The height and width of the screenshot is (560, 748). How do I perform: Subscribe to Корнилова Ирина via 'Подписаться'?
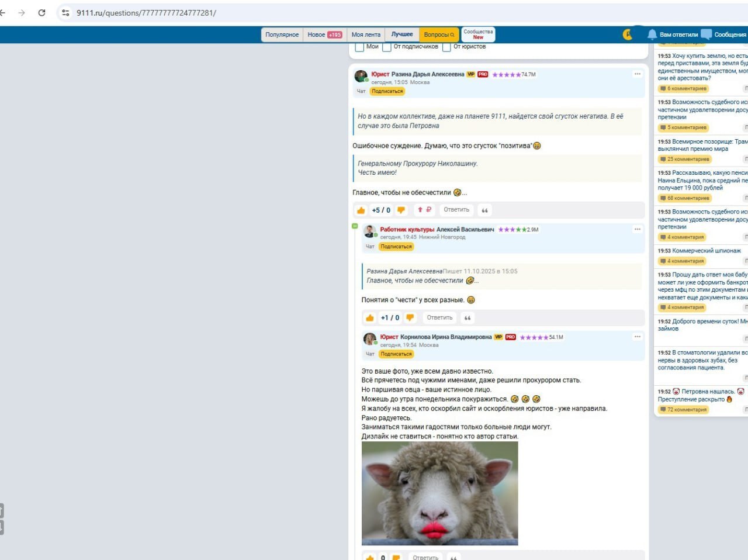click(396, 354)
